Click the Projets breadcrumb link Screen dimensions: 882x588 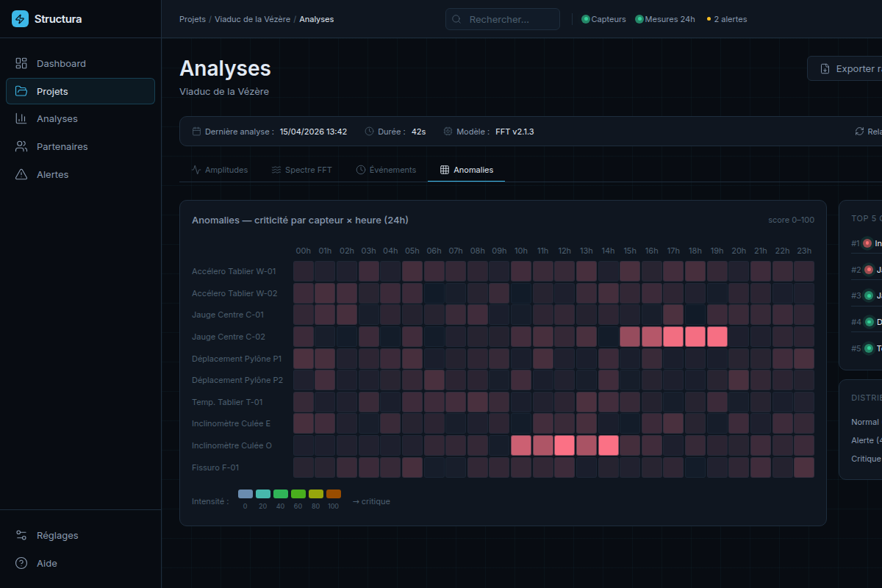193,19
